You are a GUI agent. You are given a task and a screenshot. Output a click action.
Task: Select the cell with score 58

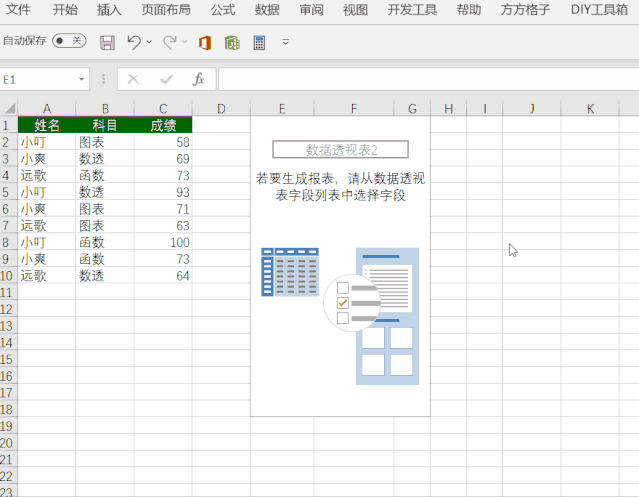163,142
